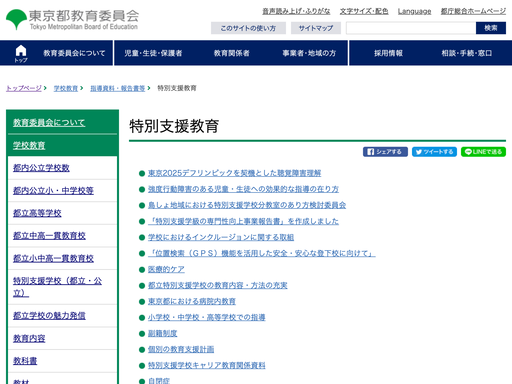512x384 pixels.
Task: Send page via LINEで送る button
Action: click(x=483, y=152)
